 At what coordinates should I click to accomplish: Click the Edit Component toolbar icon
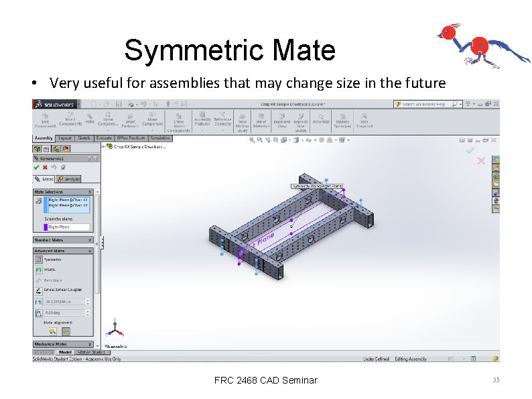coord(45,117)
